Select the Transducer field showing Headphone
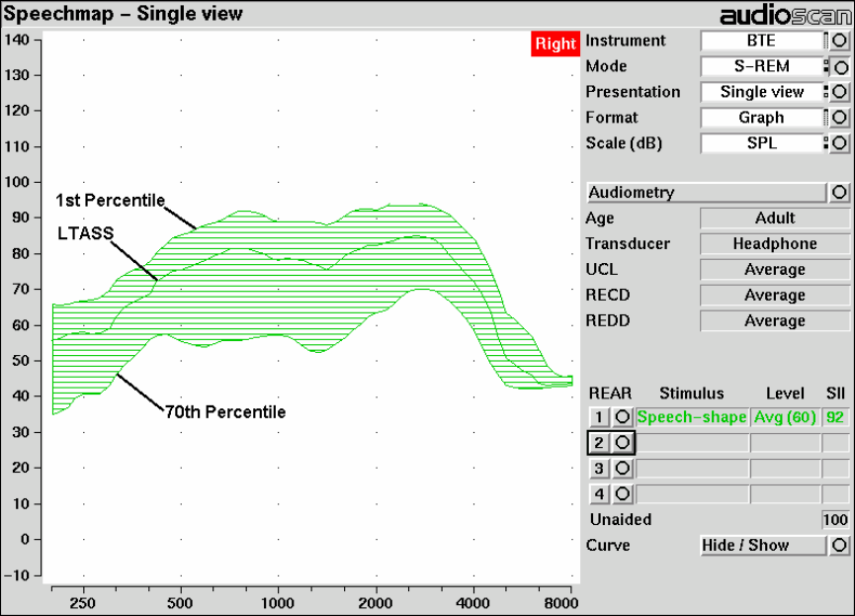Screen dimensions: 855x616 click(774, 244)
